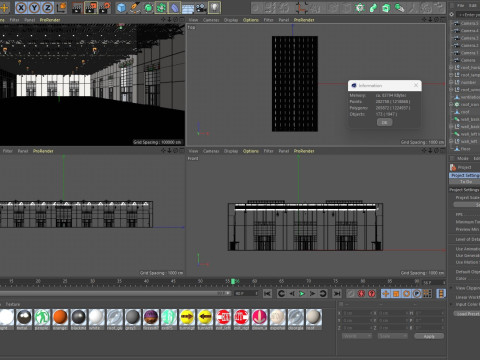
Task: Open Edit Render Settings icon
Action: pyautogui.click(x=105, y=7)
